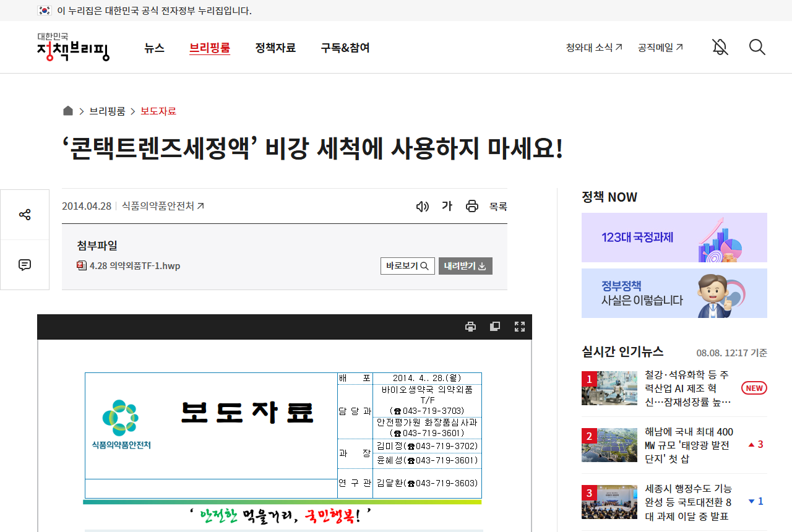Open the search magnifier icon
Screen dimensions: 792x532
tap(757, 47)
